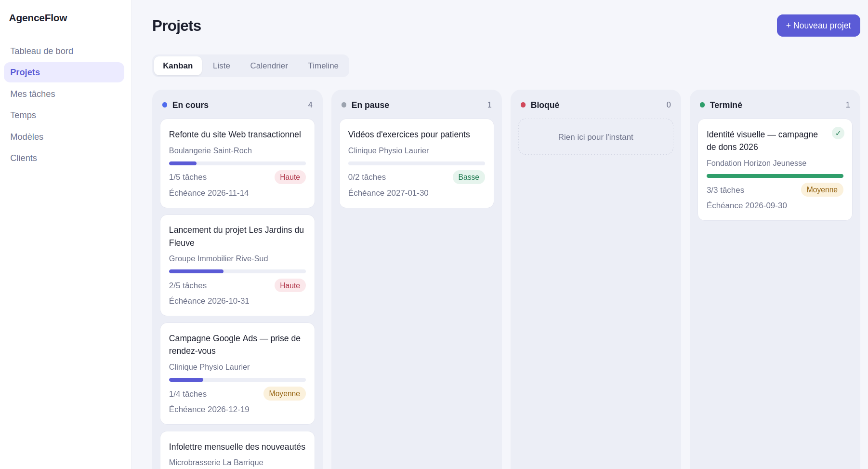Click Boulangerie Saint-Roch client name
Viewport: 868px width, 469px height.
point(210,150)
